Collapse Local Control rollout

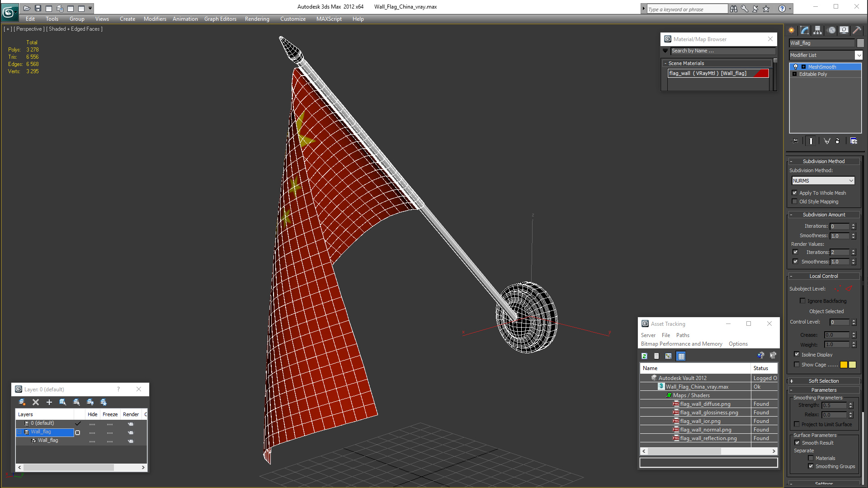click(x=824, y=276)
